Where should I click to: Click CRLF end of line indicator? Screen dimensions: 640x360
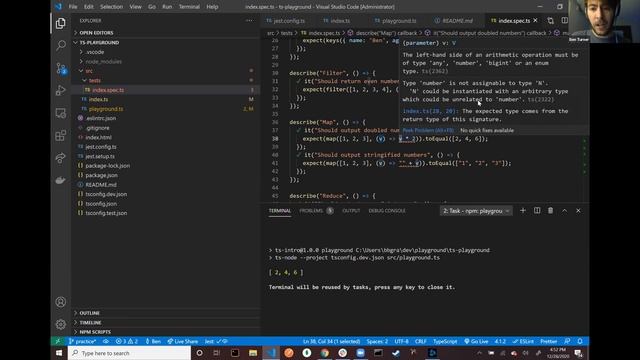coord(421,341)
